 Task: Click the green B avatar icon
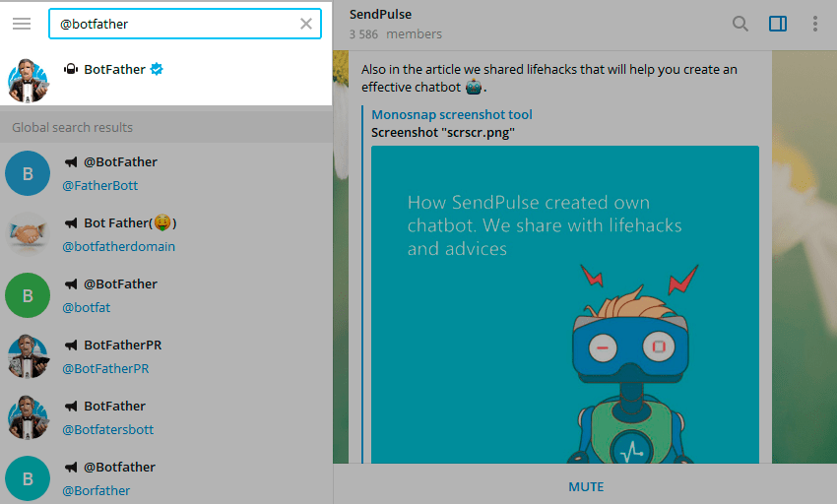[x=29, y=295]
